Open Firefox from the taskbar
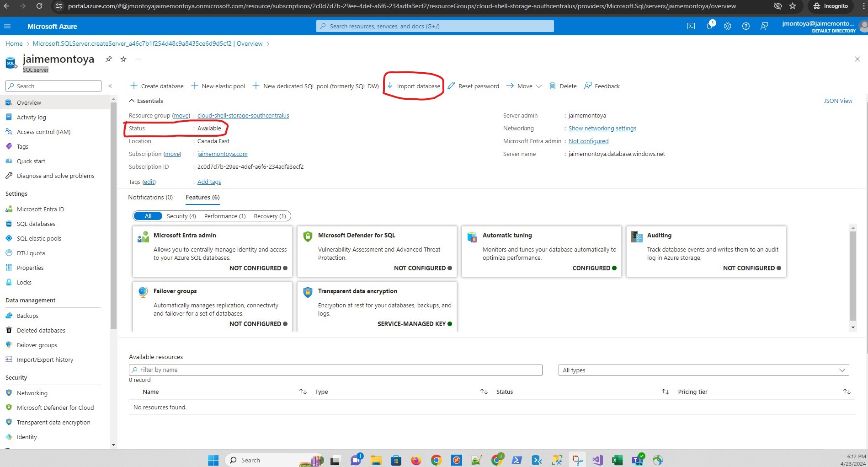 coord(416,460)
